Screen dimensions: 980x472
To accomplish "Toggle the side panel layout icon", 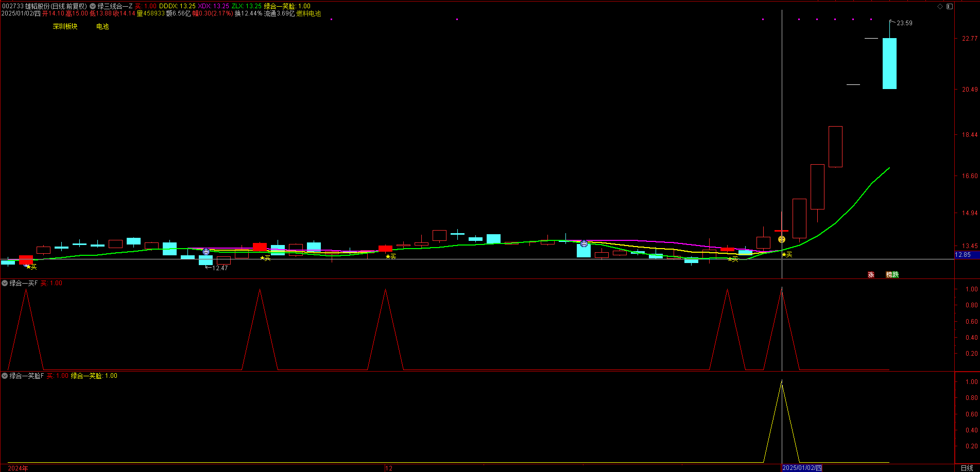I will point(949,6).
